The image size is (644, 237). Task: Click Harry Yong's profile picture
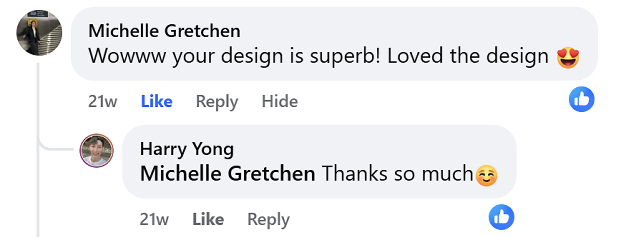coord(96,150)
